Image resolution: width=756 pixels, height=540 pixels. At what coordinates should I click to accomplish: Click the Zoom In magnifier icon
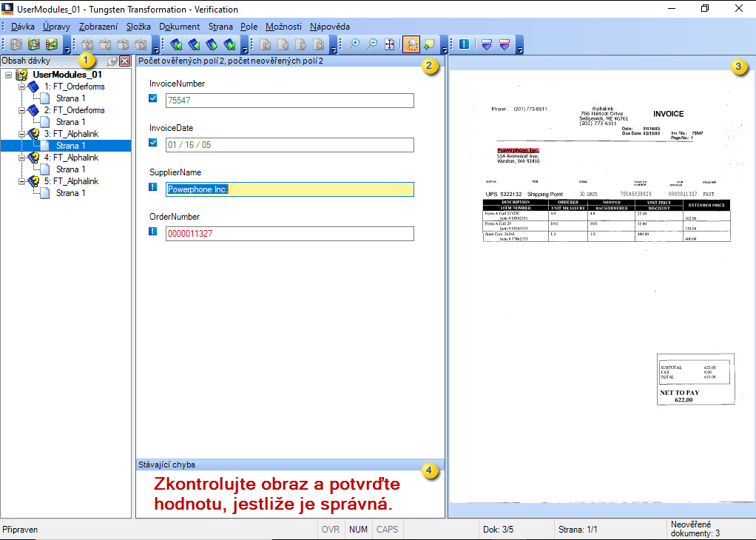[x=354, y=44]
